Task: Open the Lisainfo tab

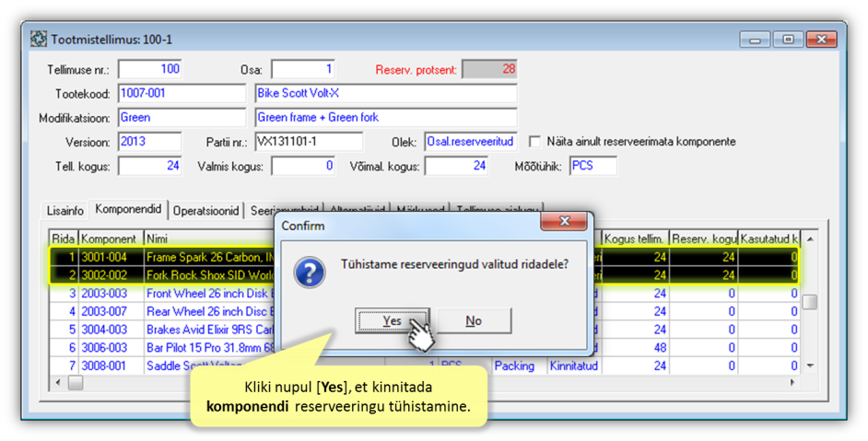Action: coord(65,211)
